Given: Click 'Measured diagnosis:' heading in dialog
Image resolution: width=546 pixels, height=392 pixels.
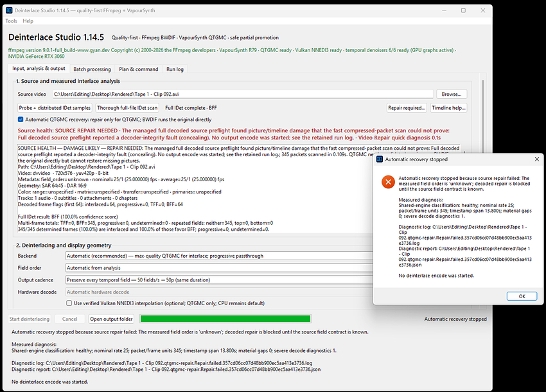Looking at the screenshot, I should [x=421, y=200].
